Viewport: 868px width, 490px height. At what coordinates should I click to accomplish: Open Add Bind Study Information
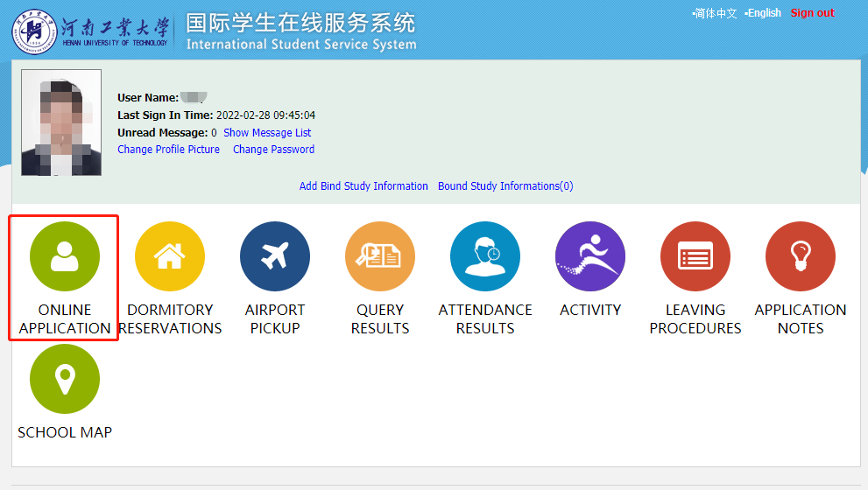point(363,186)
